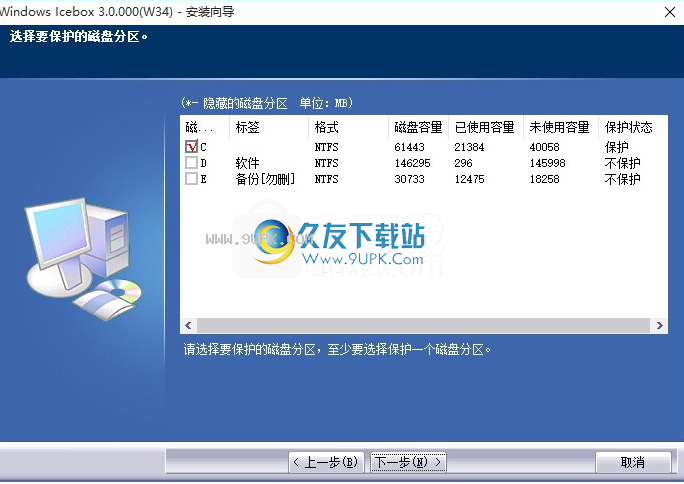Close the Icebox installer window
Viewport: 684px width, 484px height.
tap(670, 12)
